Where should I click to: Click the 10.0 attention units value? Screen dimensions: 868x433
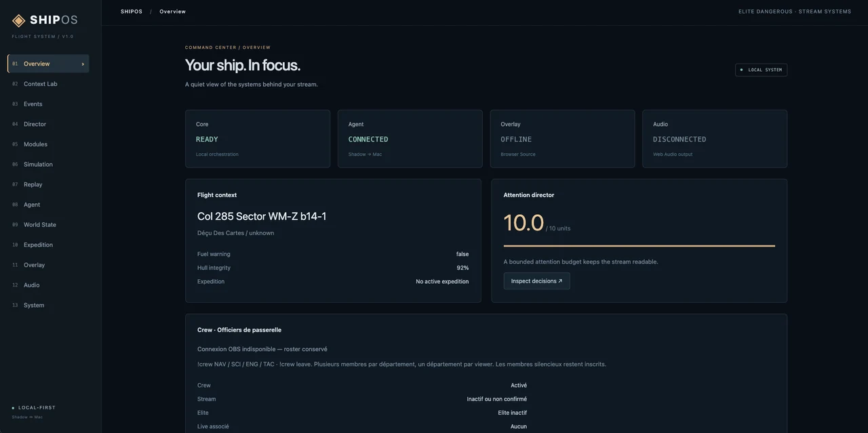pos(524,222)
